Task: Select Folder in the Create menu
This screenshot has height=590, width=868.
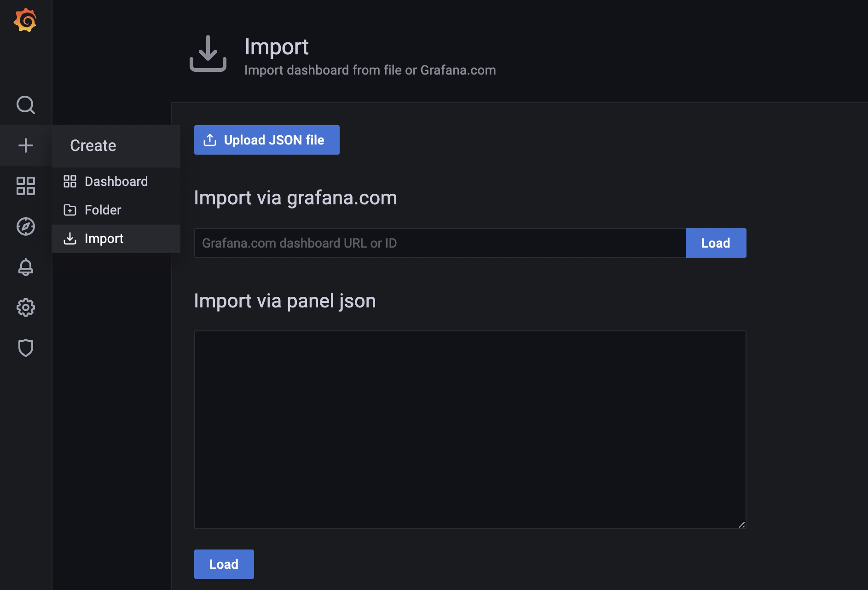Action: coord(103,210)
